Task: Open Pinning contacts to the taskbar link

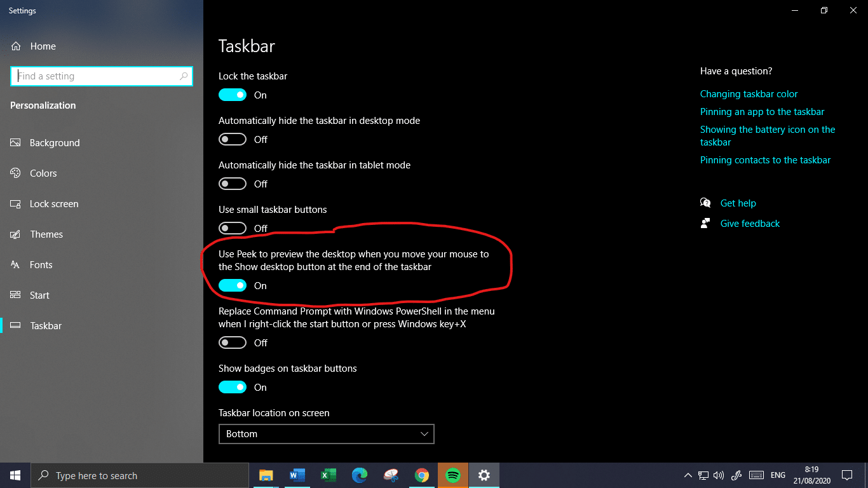Action: (x=766, y=160)
